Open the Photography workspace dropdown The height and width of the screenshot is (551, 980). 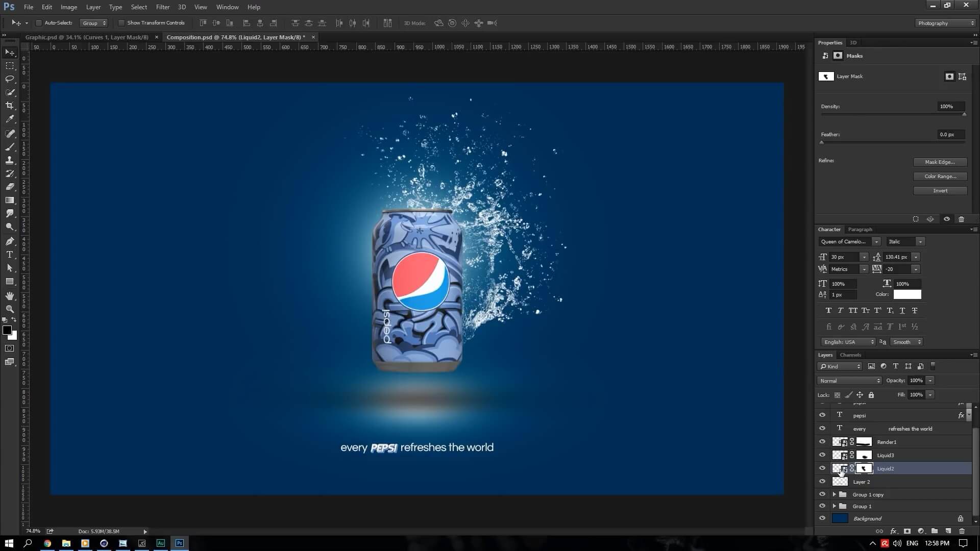[945, 23]
